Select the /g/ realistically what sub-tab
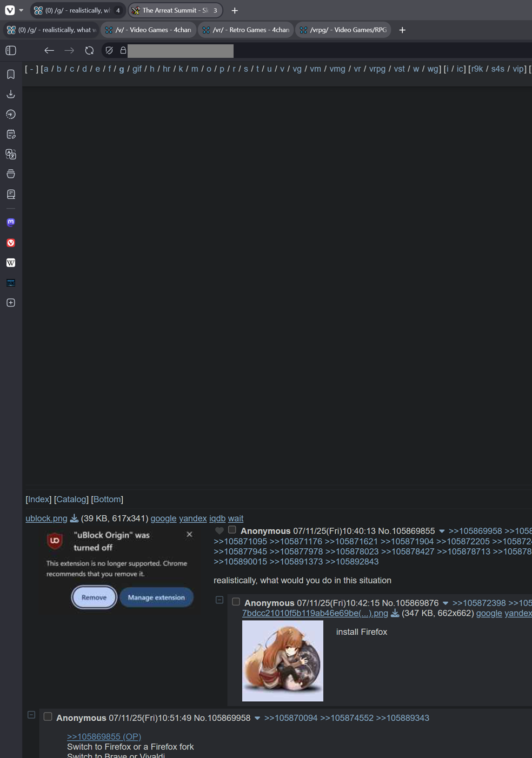Screen dimensions: 532x758 point(51,30)
